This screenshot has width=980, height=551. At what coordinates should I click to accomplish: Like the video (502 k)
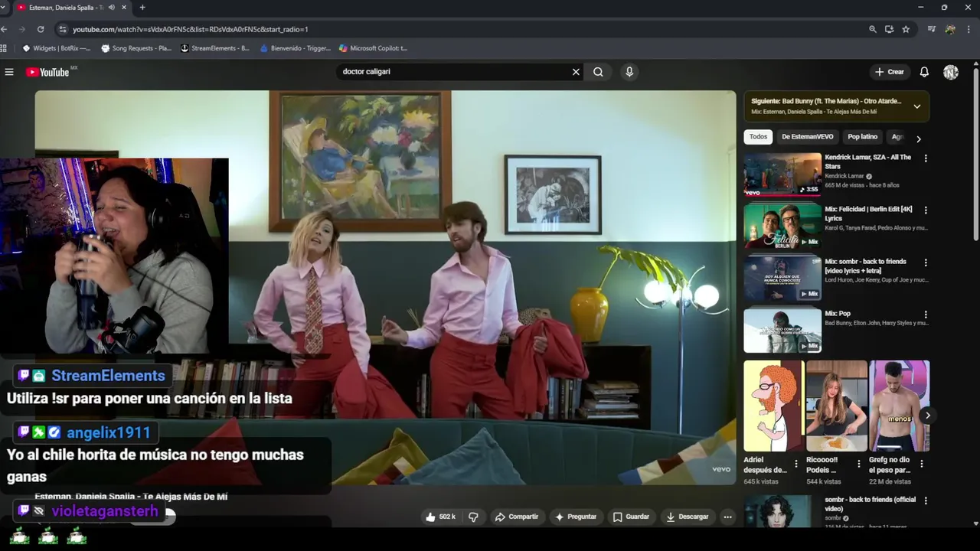440,517
